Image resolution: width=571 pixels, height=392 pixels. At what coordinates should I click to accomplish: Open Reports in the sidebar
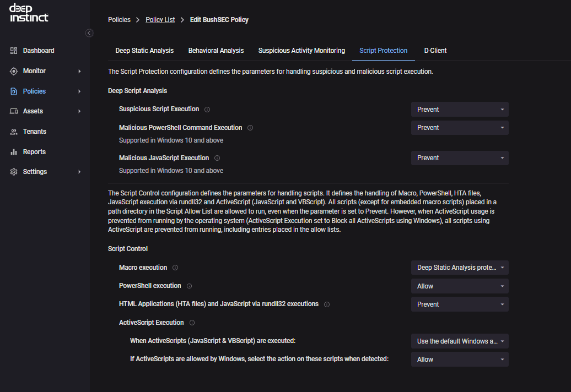[34, 152]
